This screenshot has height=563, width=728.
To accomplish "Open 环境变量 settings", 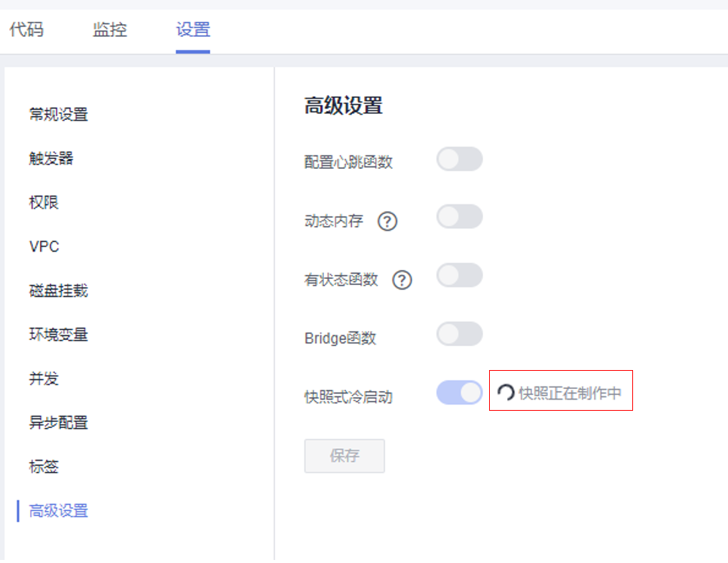I will coord(59,335).
